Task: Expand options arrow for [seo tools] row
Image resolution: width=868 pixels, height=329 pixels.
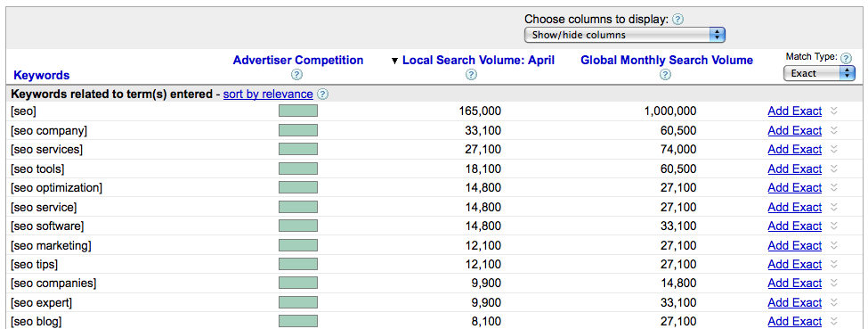Action: [x=834, y=169]
